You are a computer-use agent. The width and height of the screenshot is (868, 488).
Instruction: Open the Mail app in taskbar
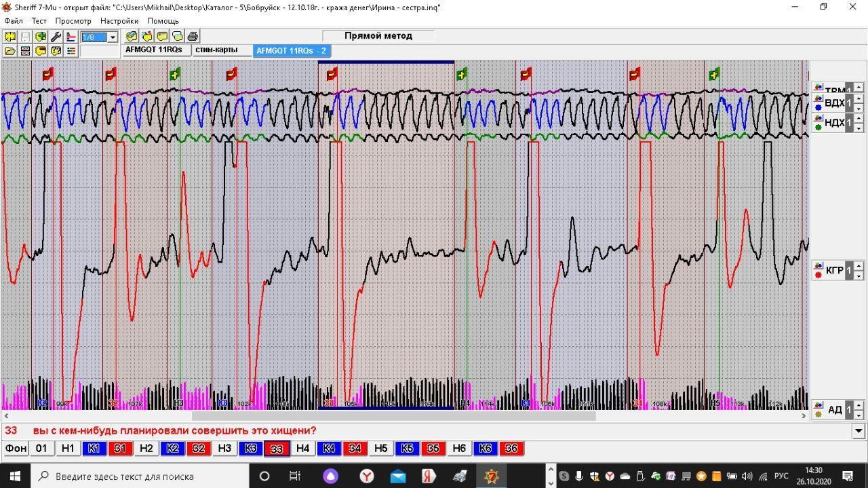tap(398, 476)
